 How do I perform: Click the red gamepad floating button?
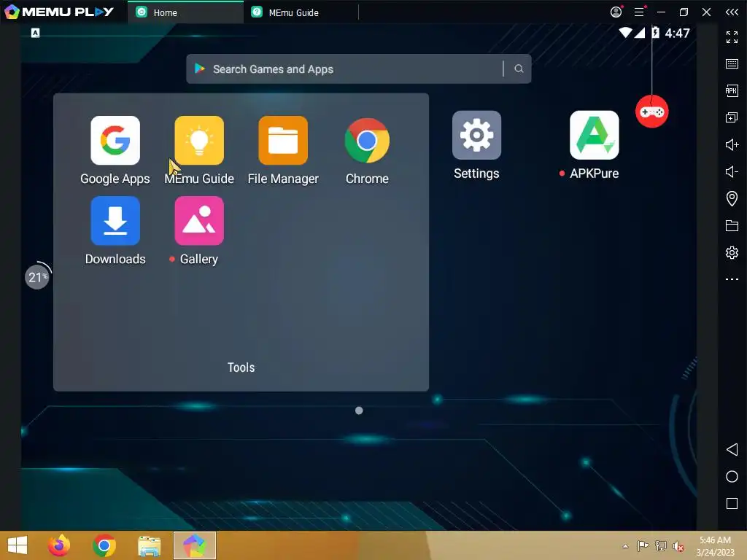(x=651, y=112)
